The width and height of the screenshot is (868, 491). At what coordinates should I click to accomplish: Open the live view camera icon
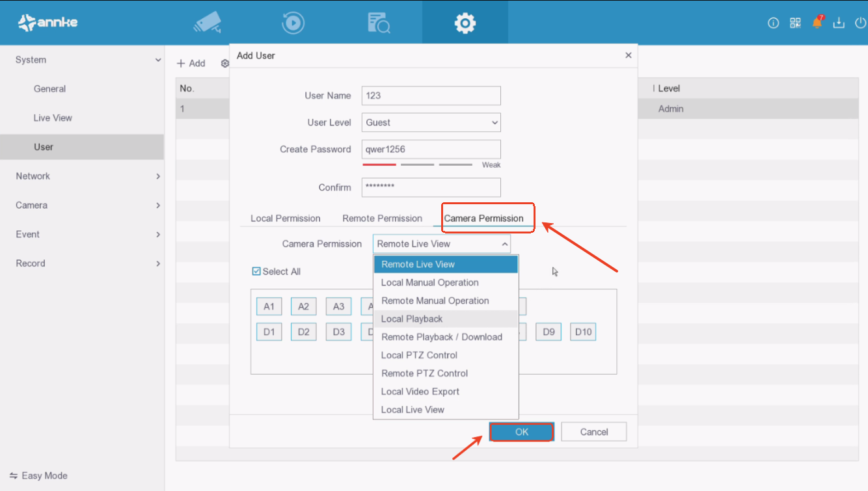pos(208,23)
